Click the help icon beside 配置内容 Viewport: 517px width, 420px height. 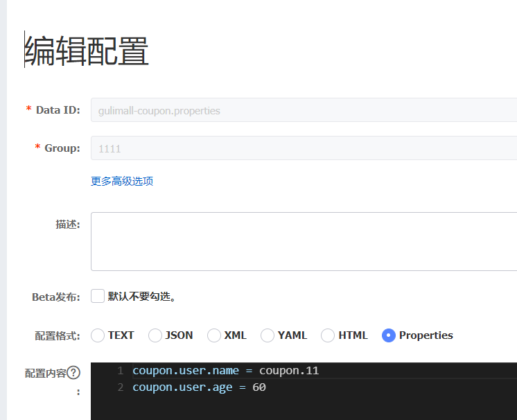click(x=73, y=373)
